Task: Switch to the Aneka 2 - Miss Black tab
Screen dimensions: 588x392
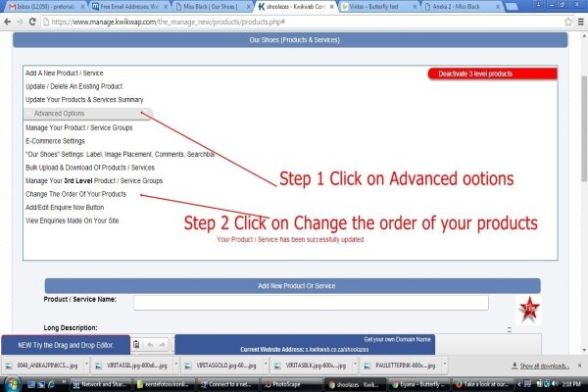Action: (x=462, y=7)
